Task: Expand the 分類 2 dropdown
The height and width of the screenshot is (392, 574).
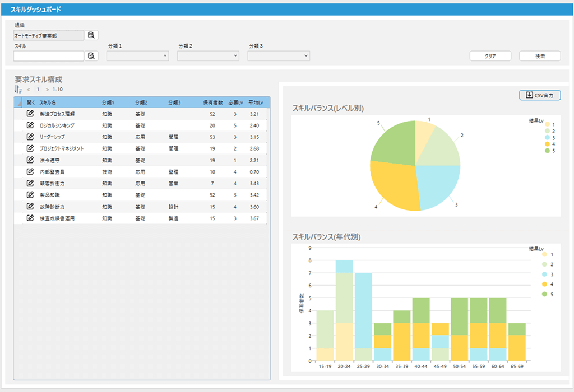Action: [208, 56]
